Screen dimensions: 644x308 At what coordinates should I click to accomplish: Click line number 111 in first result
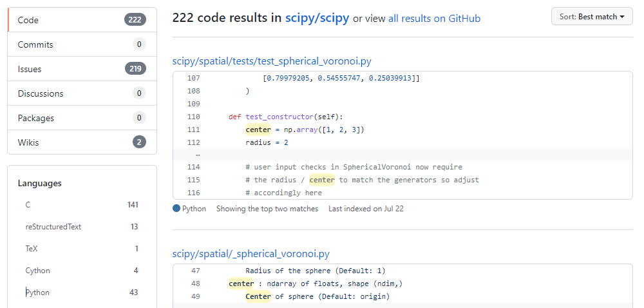click(x=193, y=130)
